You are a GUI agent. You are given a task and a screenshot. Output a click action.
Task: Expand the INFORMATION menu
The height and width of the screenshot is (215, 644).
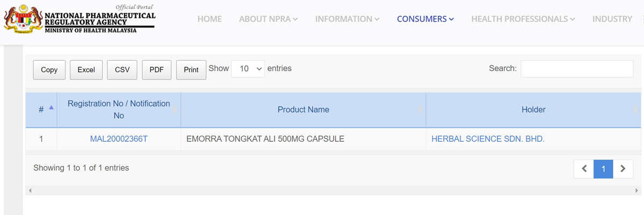tap(347, 19)
